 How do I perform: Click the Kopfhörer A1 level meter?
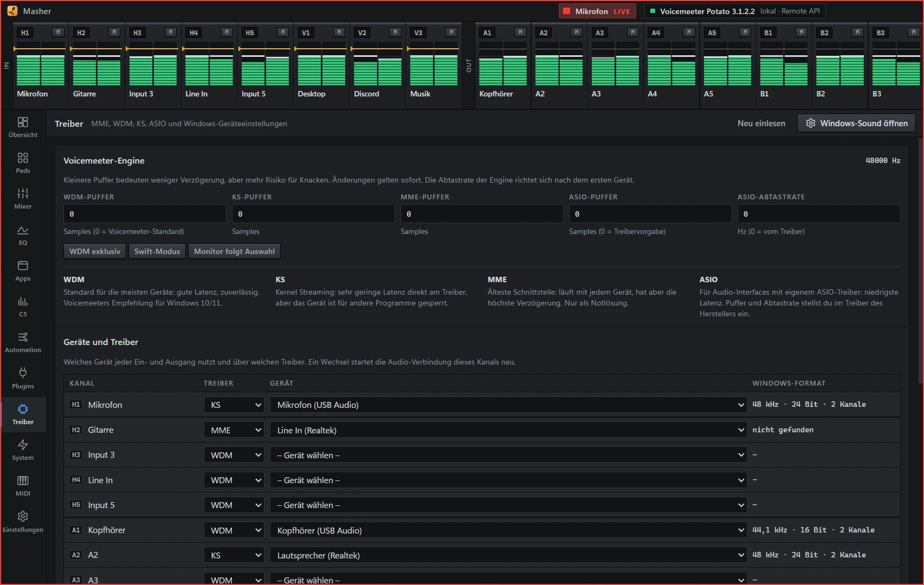tap(502, 63)
